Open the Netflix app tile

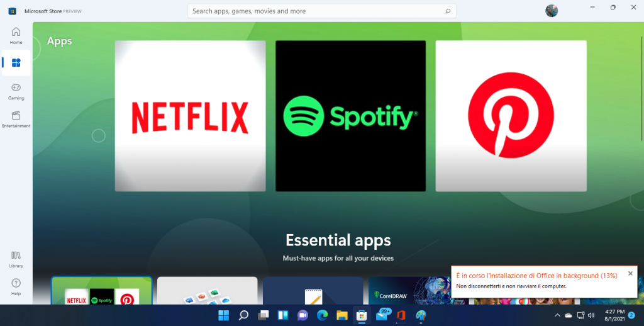(x=190, y=116)
